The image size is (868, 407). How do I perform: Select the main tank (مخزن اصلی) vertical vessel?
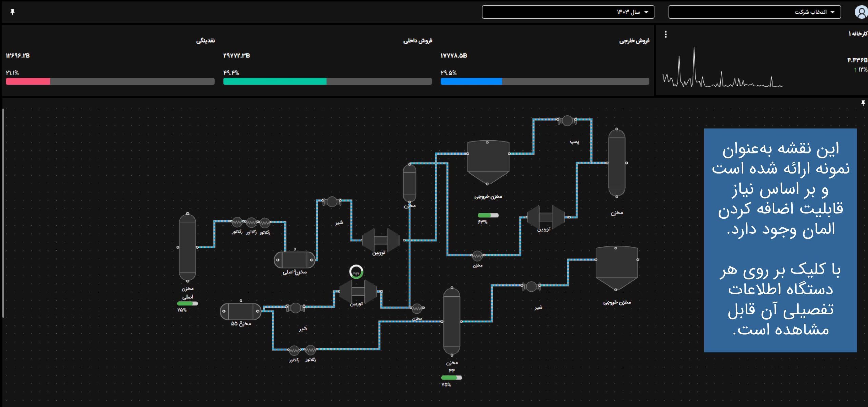(188, 247)
